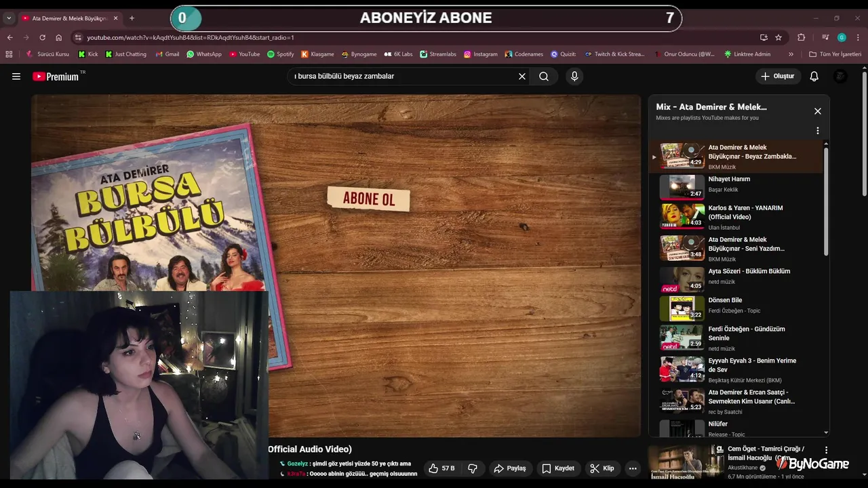This screenshot has height=488, width=868.
Task: Open the Streamlabs bookmark
Action: coord(438,54)
